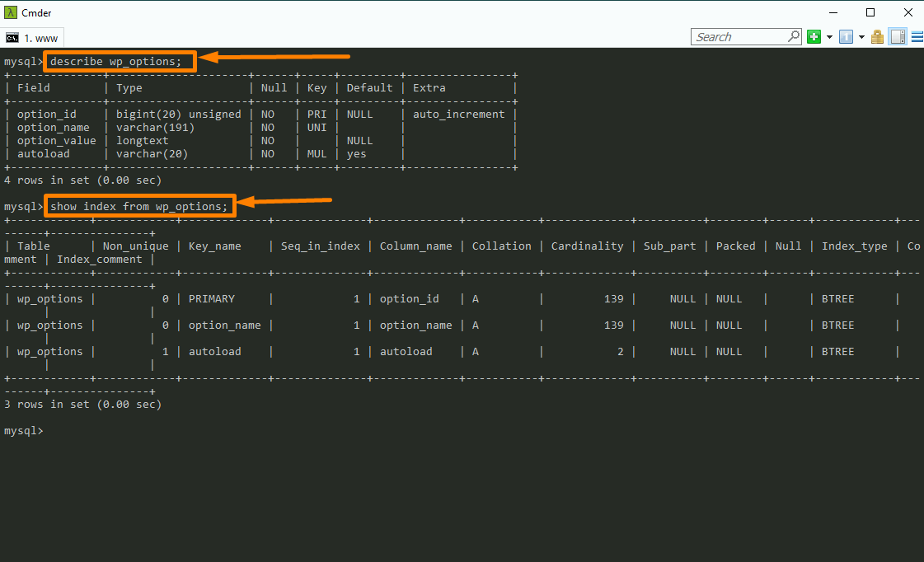Click 'bigint(20) unsigned' type value
Viewport: 924px width, 562px height.
pos(179,115)
